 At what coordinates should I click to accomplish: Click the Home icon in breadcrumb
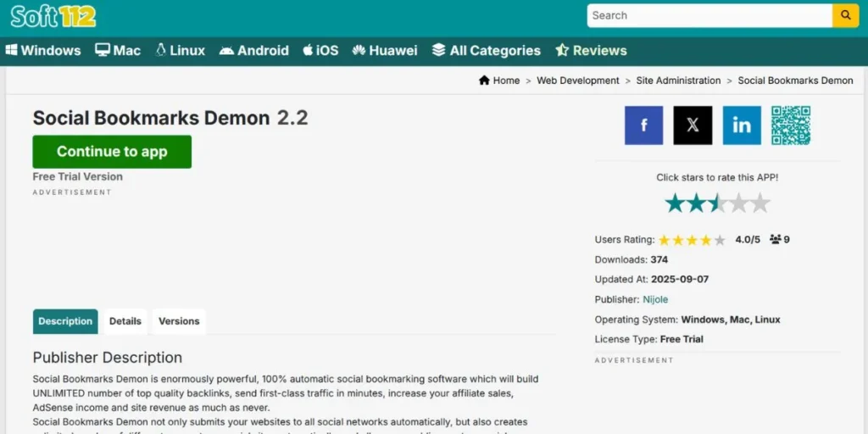(x=484, y=81)
